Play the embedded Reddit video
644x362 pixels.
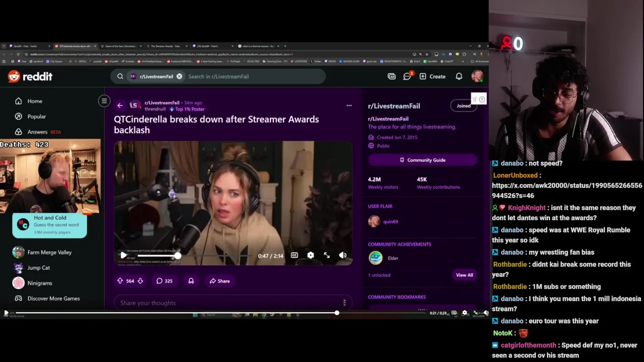(123, 255)
